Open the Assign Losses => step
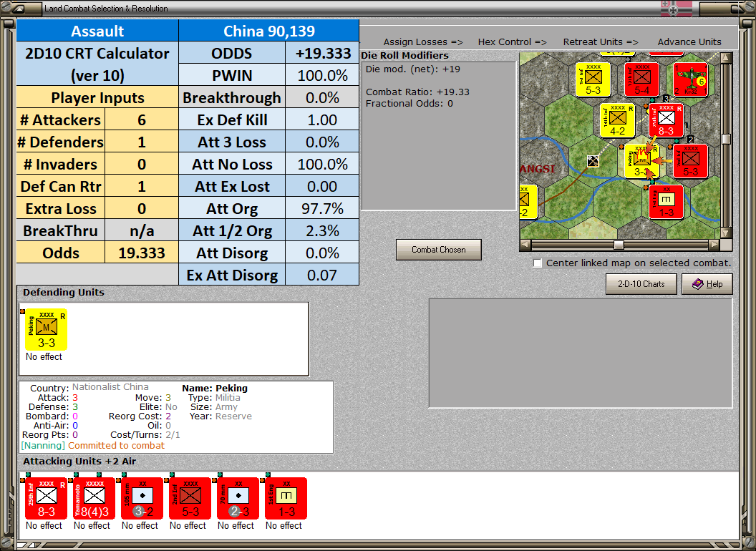 pyautogui.click(x=423, y=42)
